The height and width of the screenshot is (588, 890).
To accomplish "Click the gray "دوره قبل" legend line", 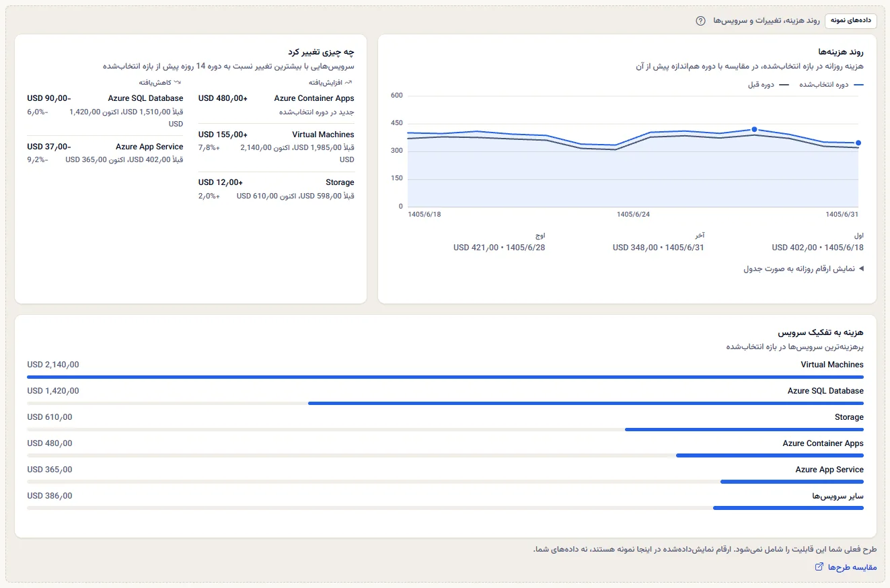I will (x=784, y=85).
